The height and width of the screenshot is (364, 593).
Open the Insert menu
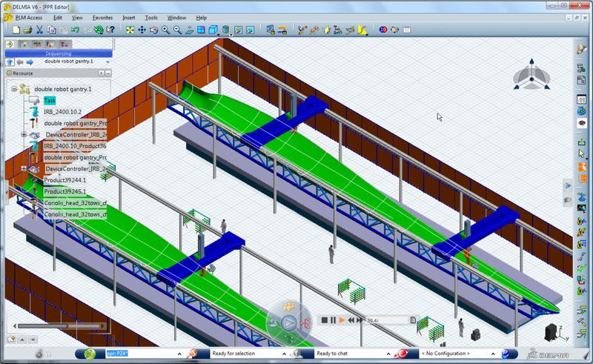[128, 17]
